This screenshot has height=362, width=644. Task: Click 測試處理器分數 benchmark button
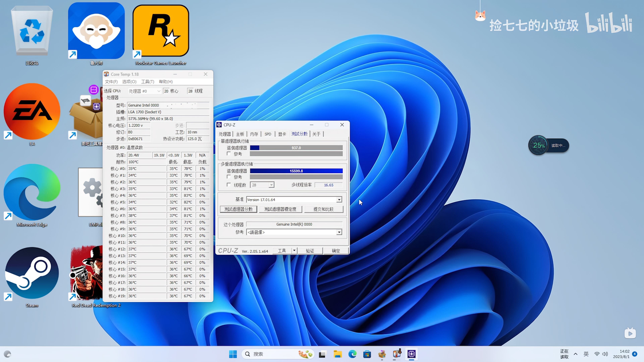238,209
